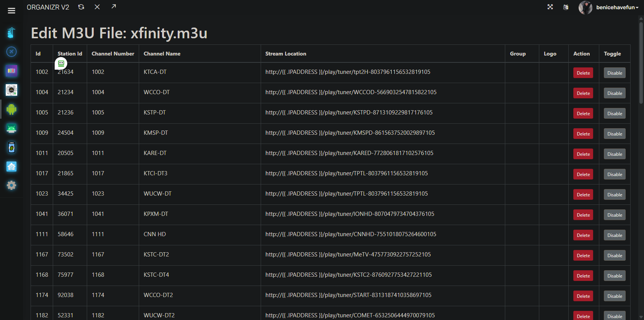Delete the WCCO-DT channel row
This screenshot has height=320, width=644.
pyautogui.click(x=583, y=93)
